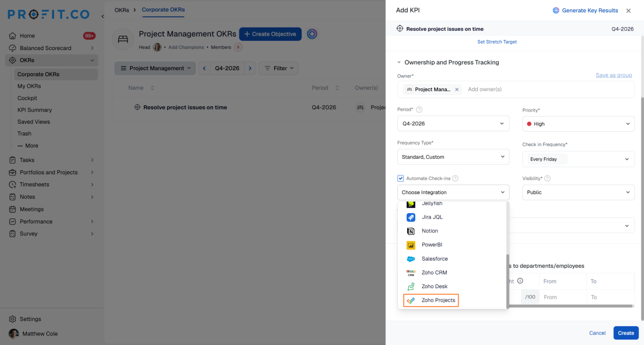Close the Add KPI panel
Screen dimensions: 644x345
pos(628,11)
